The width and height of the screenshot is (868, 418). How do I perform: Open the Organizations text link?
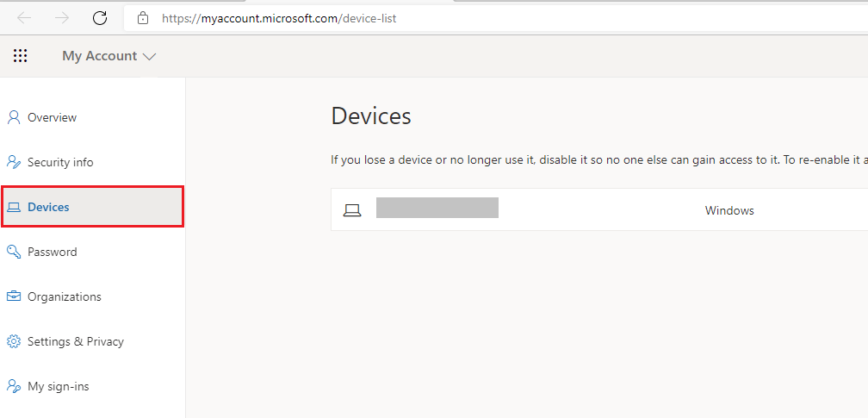pyautogui.click(x=65, y=296)
